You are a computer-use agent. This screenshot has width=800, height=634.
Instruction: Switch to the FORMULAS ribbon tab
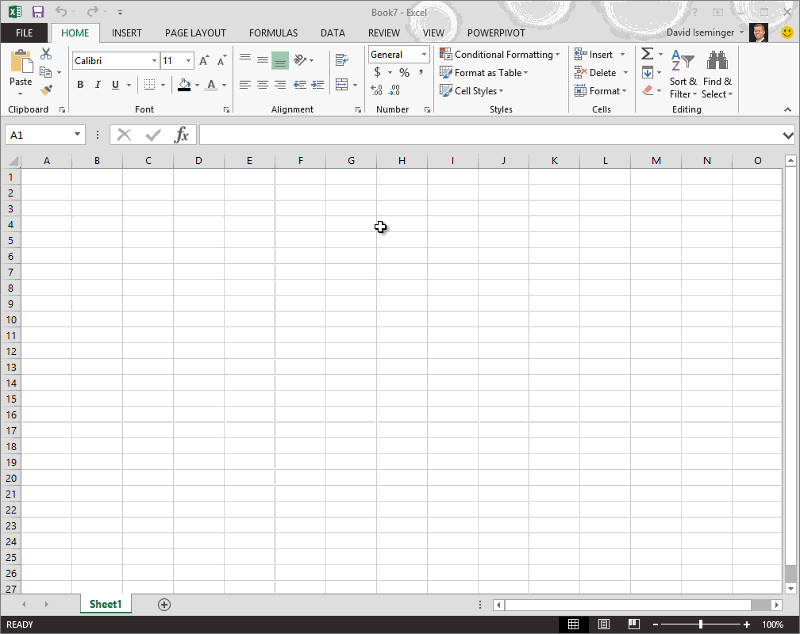pos(273,33)
